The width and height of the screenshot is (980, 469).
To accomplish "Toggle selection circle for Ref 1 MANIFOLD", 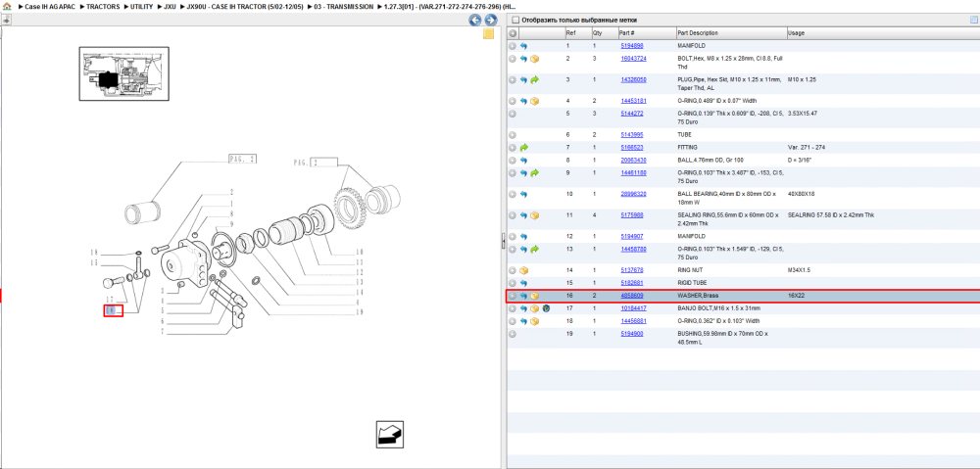I will point(513,46).
